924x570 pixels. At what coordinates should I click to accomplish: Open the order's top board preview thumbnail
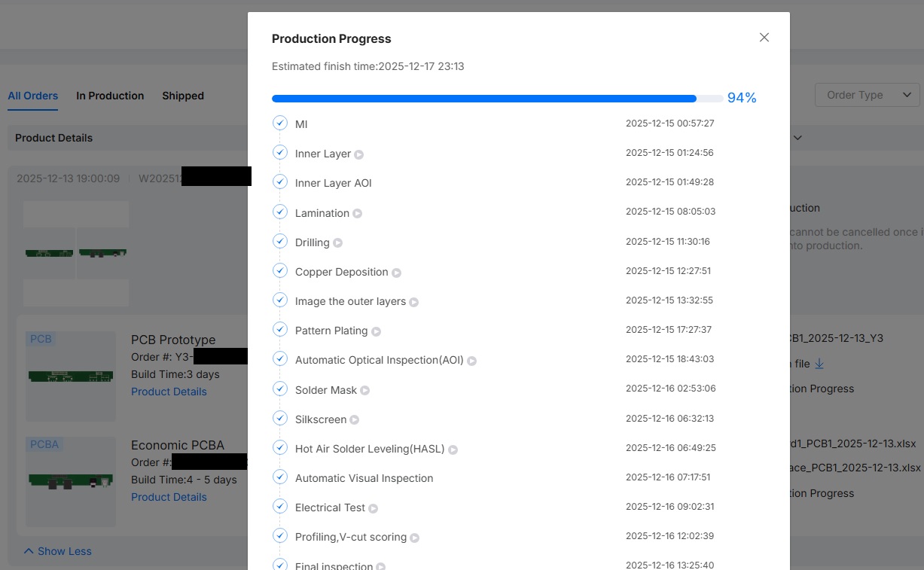pyautogui.click(x=76, y=253)
